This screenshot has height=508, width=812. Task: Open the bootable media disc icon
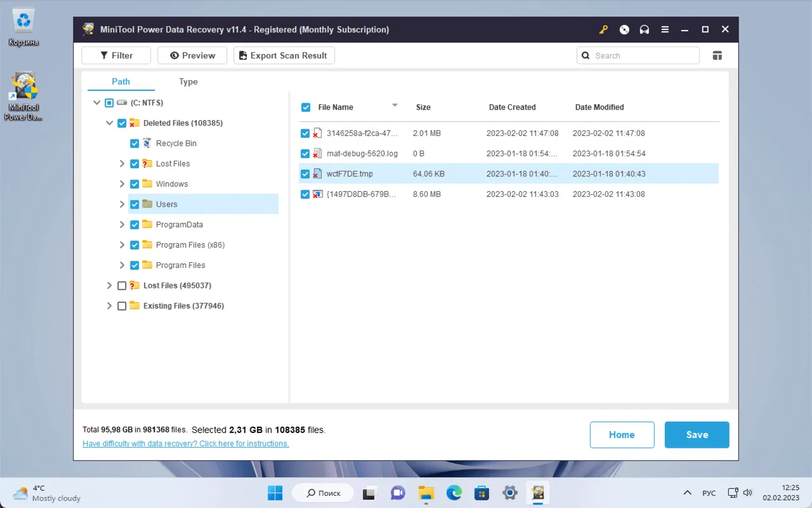pos(624,29)
